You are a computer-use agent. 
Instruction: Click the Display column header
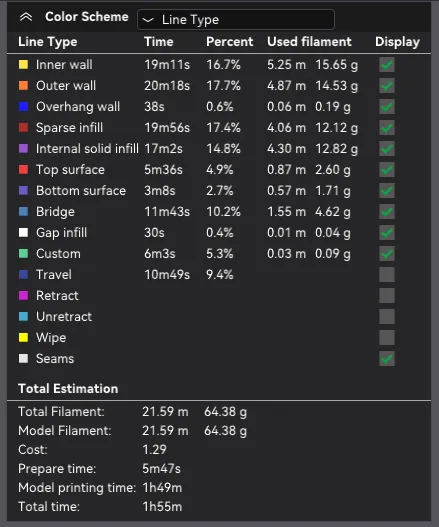point(397,42)
